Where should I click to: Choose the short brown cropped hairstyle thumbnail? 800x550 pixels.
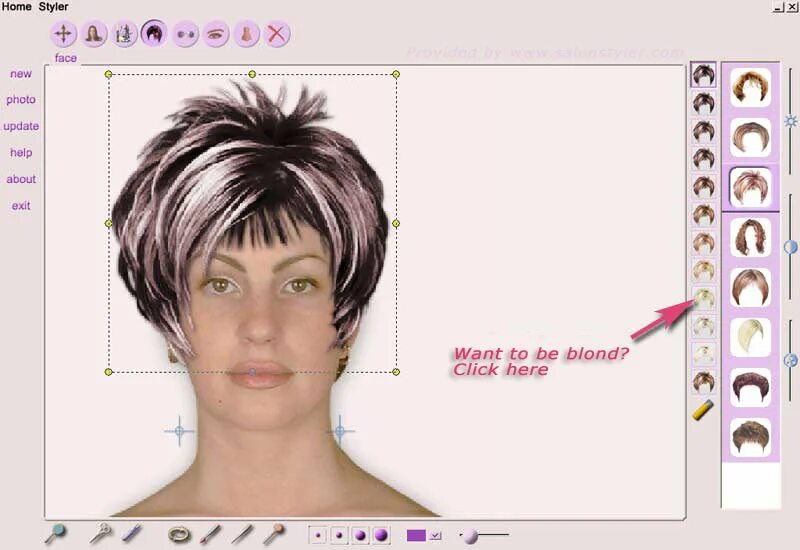tap(751, 437)
